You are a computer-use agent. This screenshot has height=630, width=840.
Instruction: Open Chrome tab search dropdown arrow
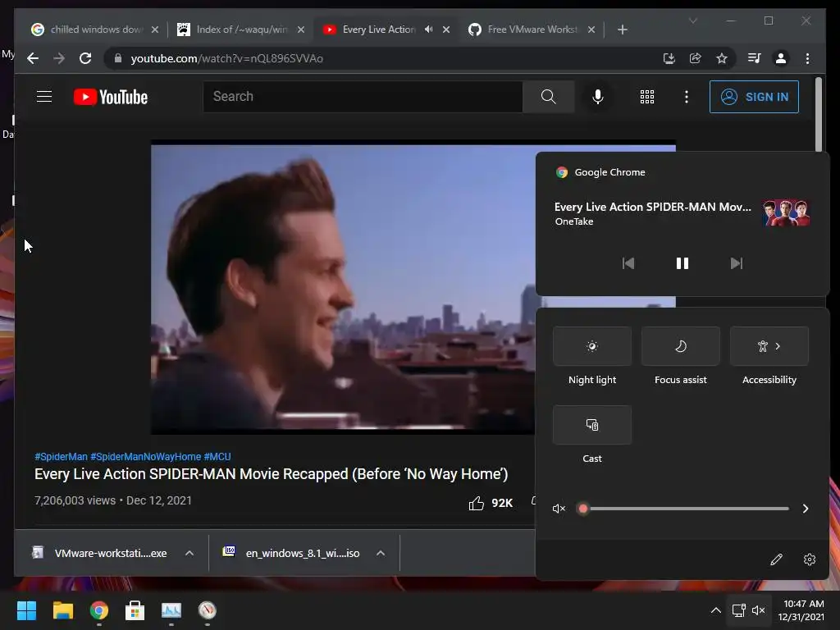click(692, 21)
